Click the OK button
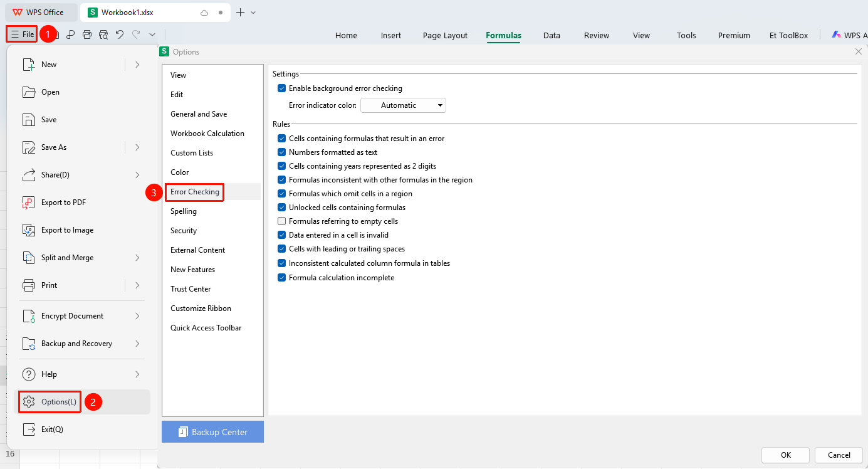The width and height of the screenshot is (868, 469). [786, 455]
